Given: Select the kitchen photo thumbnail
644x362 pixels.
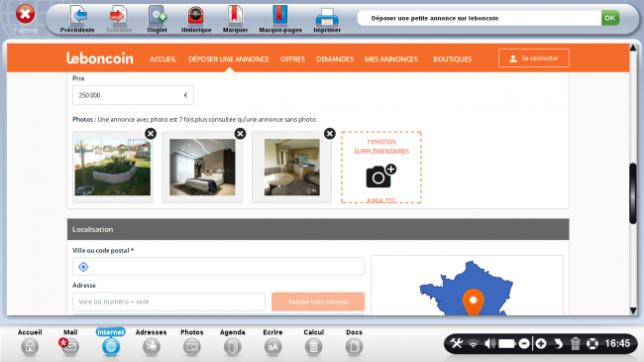Looking at the screenshot, I should point(292,167).
